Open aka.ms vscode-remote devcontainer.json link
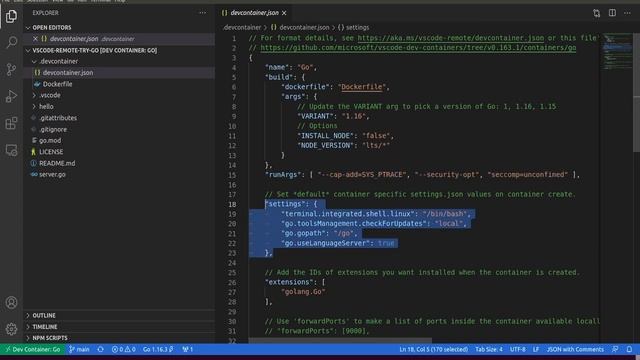 point(451,38)
